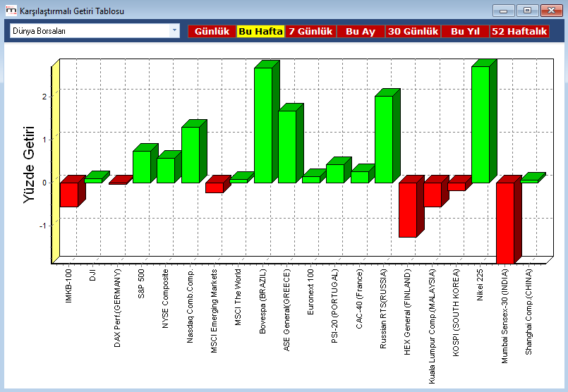Click the green NYSE Composite bar
568x392 pixels.
click(166, 171)
